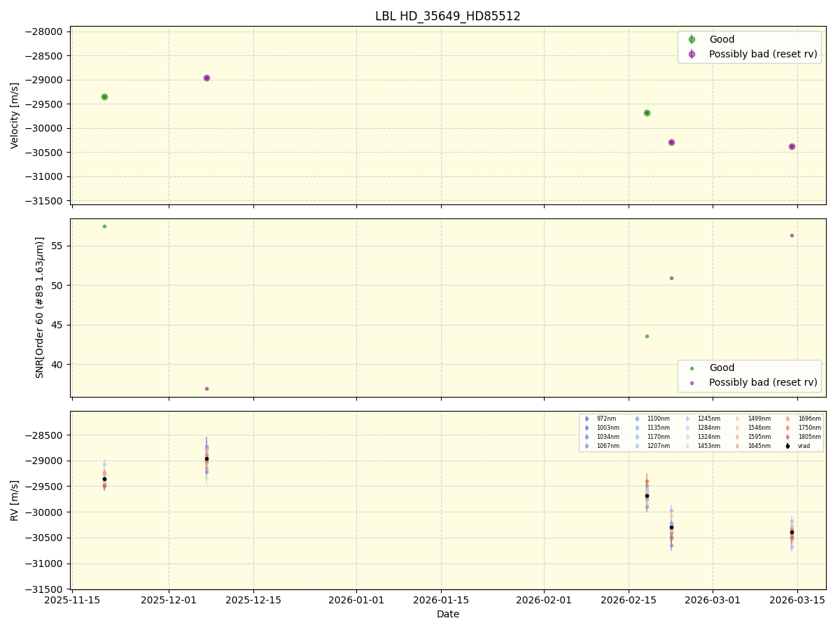840x630 pixels.
Task: Click the 1499nm marker icon in RV legend
Action: (736, 419)
